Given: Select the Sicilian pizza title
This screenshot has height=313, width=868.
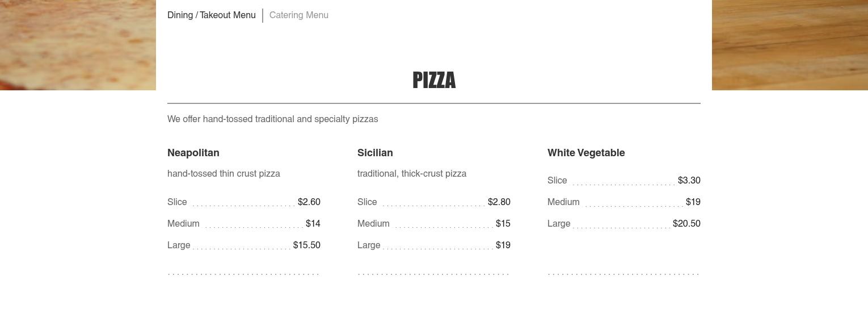Looking at the screenshot, I should pos(375,153).
